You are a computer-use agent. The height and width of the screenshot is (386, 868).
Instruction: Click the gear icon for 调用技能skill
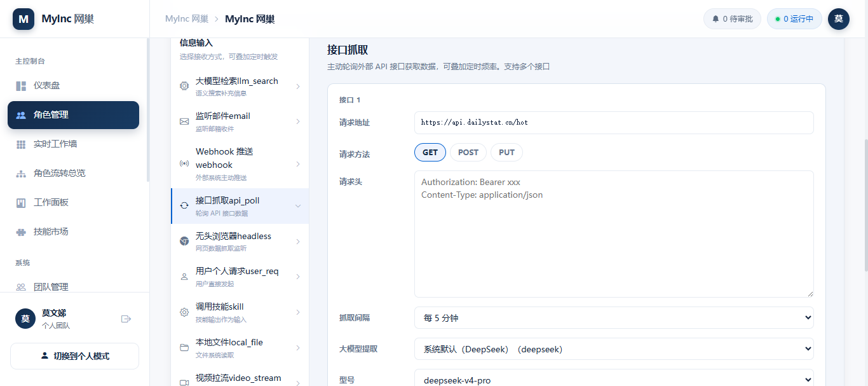[184, 312]
